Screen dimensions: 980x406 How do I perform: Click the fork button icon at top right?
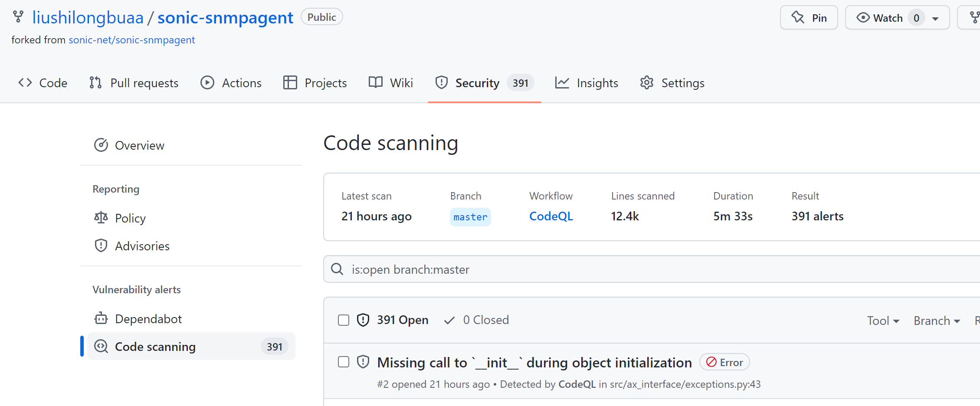(x=975, y=17)
